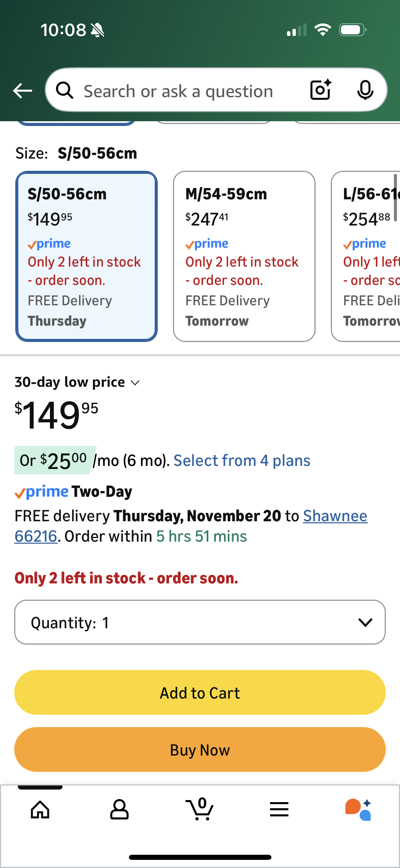Go to the Home tab
The height and width of the screenshot is (868, 400).
pyautogui.click(x=40, y=810)
